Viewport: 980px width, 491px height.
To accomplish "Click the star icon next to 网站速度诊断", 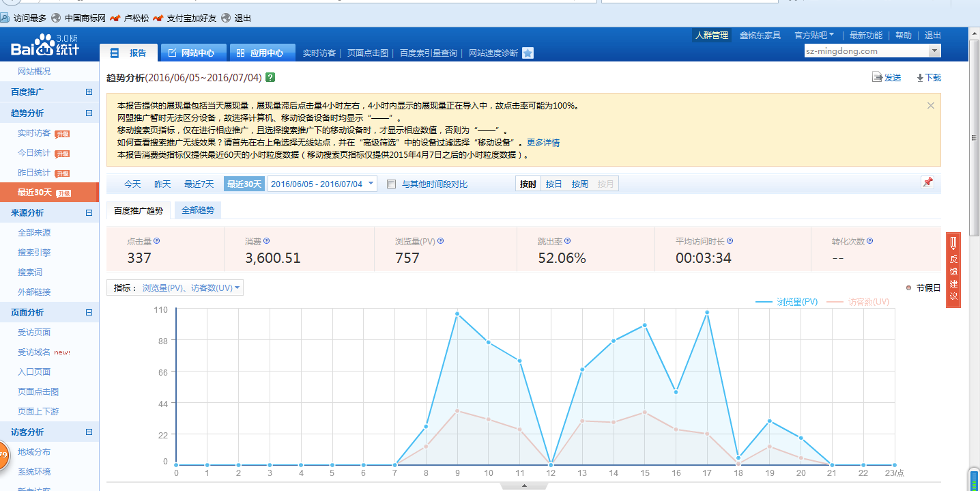I will coord(528,52).
